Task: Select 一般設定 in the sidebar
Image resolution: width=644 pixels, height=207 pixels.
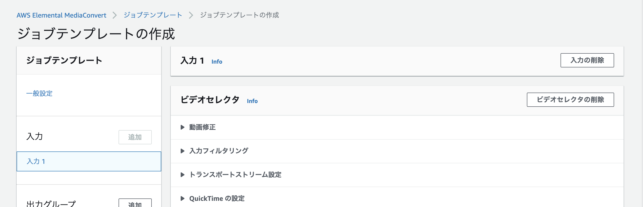Action: (39, 93)
